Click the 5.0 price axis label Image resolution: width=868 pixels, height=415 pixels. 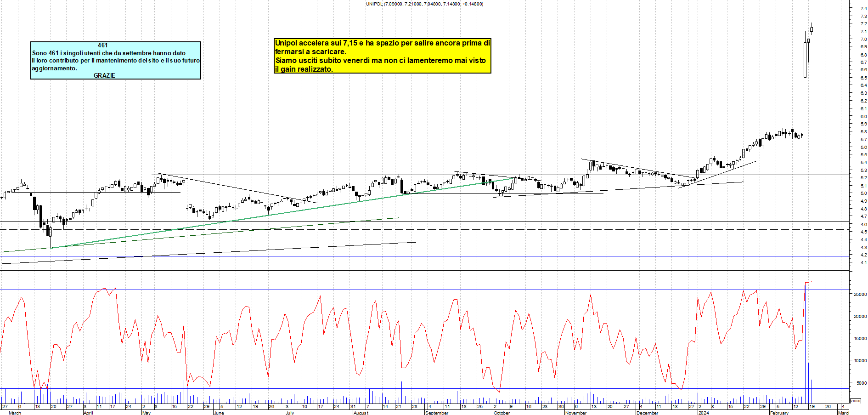[864, 193]
